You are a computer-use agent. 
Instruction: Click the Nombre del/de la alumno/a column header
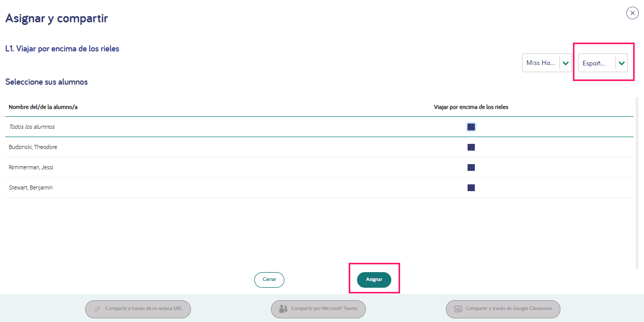point(43,107)
